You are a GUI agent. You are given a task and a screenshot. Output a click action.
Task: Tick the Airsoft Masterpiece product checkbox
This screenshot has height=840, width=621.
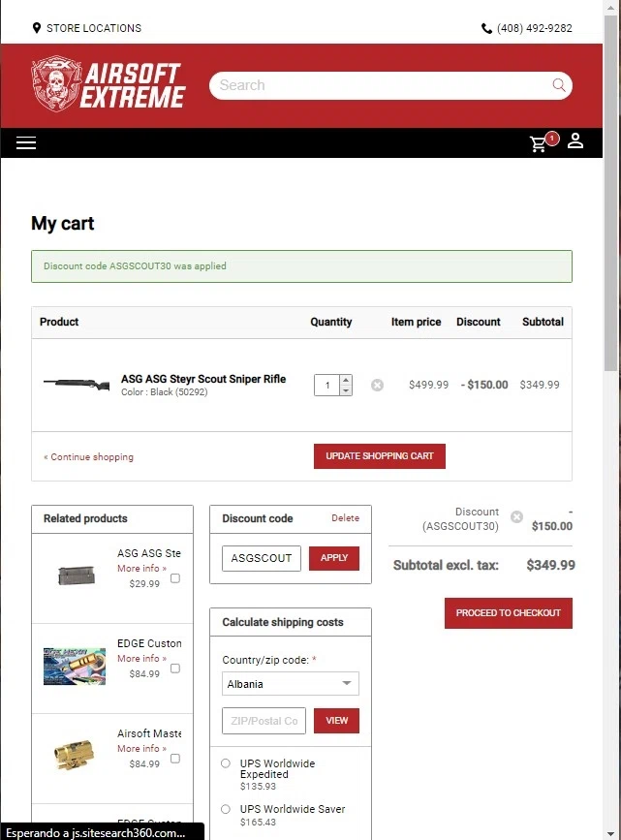(175, 758)
